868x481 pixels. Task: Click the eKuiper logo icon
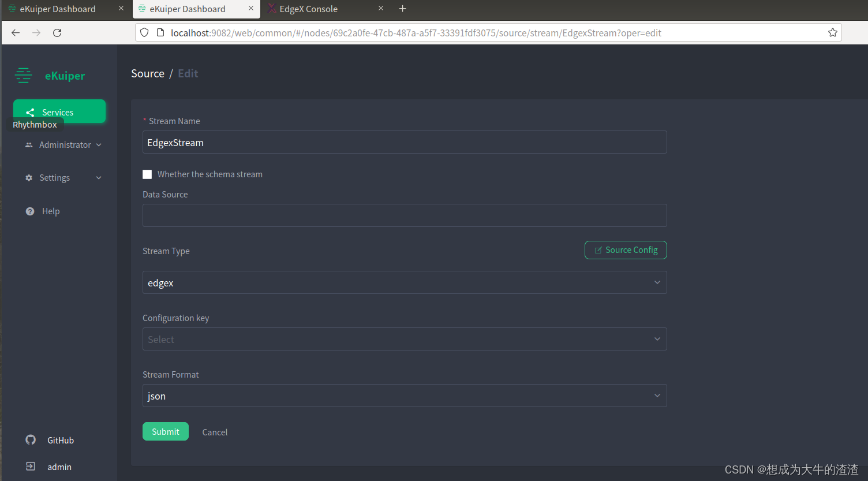[x=24, y=75]
